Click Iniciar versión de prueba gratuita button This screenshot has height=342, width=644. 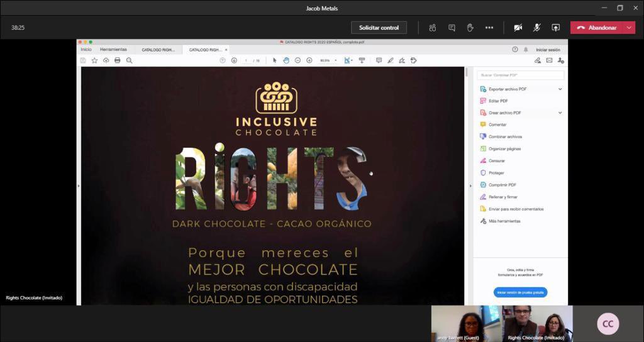click(520, 293)
